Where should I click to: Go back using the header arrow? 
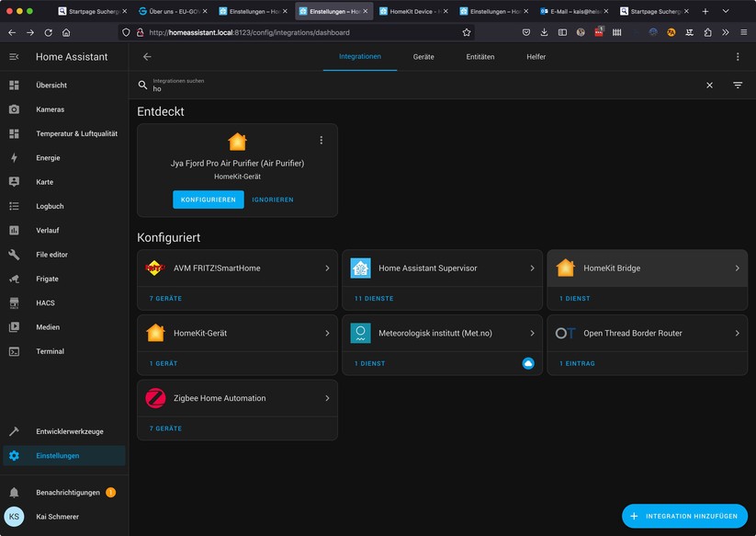[x=147, y=57]
